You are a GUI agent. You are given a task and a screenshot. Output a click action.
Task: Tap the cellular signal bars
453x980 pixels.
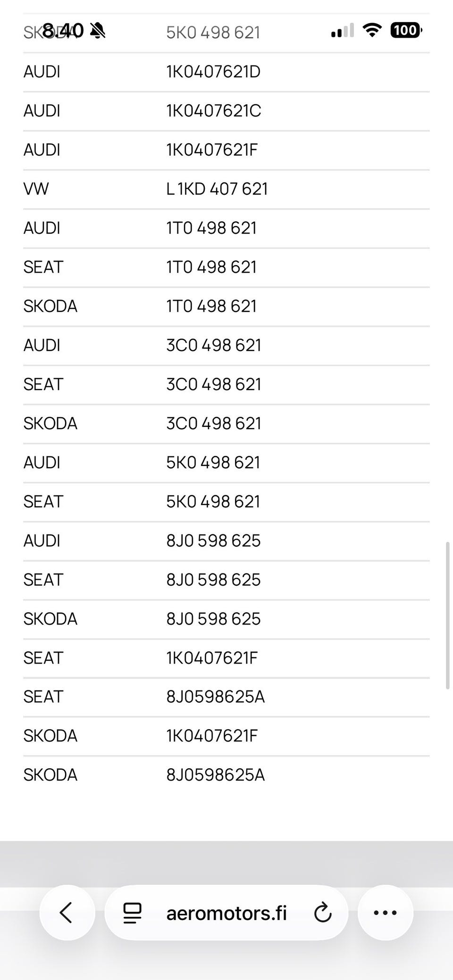tap(343, 30)
